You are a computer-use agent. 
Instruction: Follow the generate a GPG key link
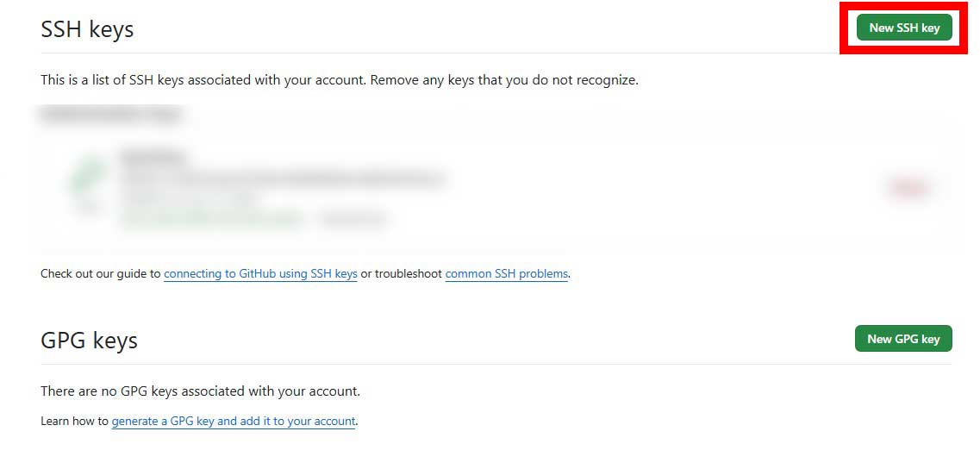pyautogui.click(x=233, y=422)
